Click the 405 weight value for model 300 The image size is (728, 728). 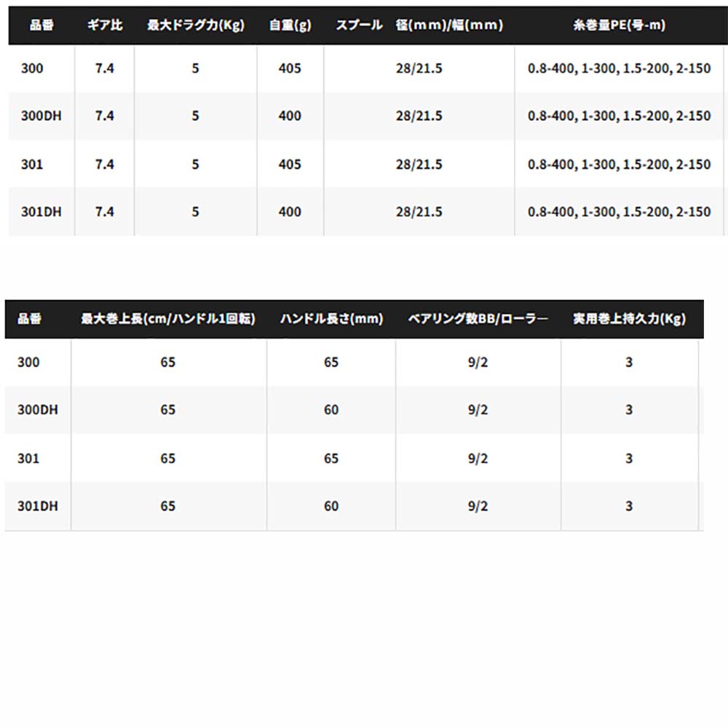[290, 68]
